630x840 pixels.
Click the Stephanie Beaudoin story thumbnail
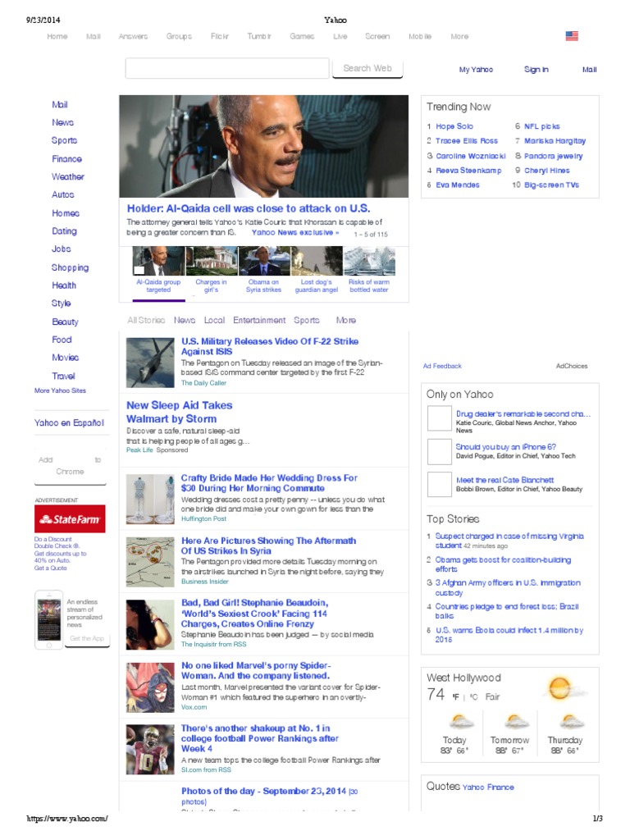150,624
